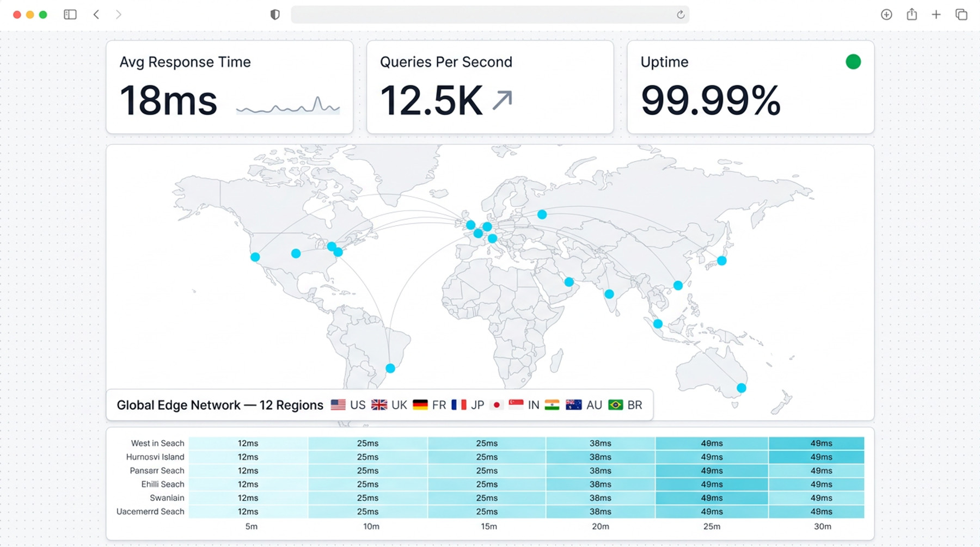980x547 pixels.
Task: Click the '38ms' cell in Hurnosvi Island row
Action: pyautogui.click(x=601, y=457)
